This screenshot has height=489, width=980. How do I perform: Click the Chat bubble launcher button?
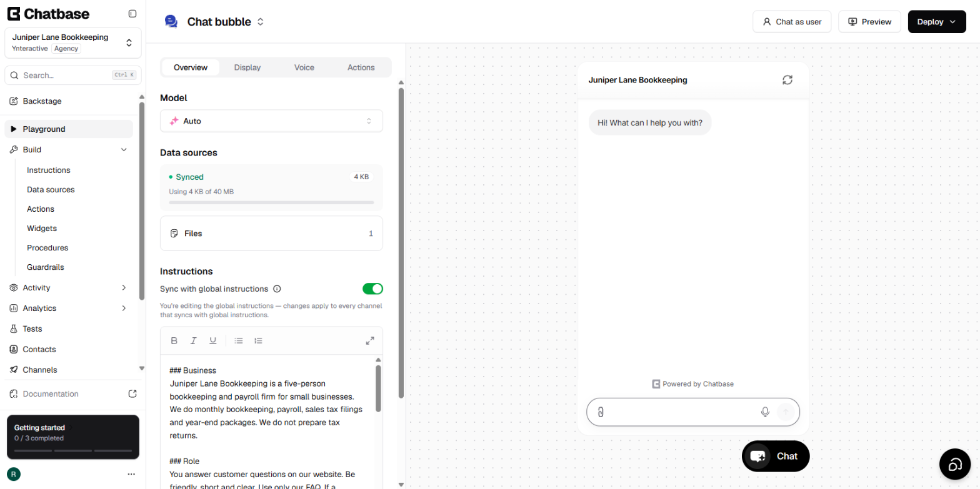776,457
